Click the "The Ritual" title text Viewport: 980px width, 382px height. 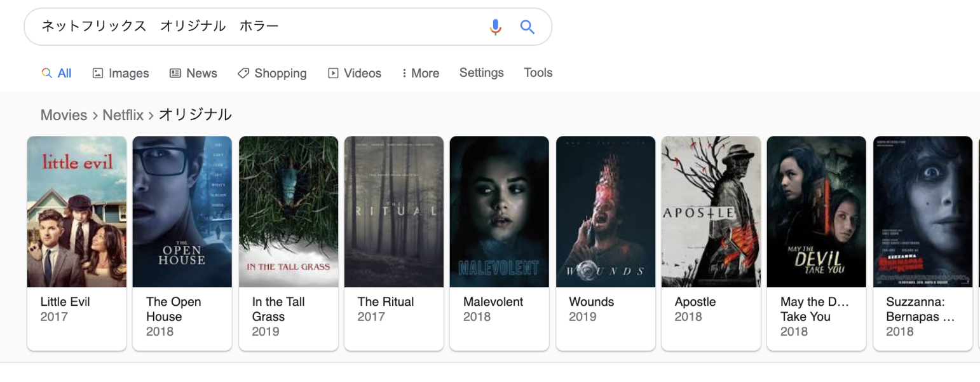(386, 302)
